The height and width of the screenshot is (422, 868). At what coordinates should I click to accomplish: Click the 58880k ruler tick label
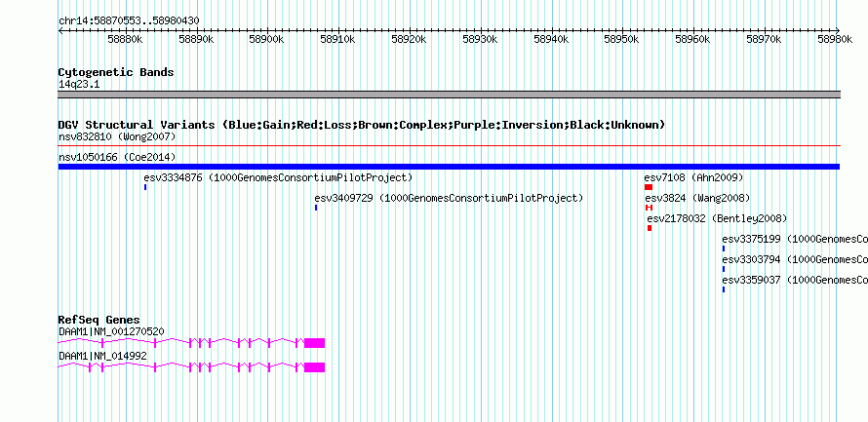click(126, 39)
